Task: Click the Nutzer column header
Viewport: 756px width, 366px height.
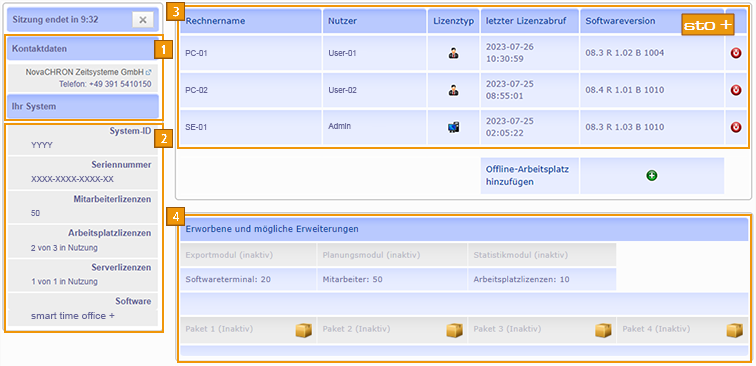Action: 375,21
